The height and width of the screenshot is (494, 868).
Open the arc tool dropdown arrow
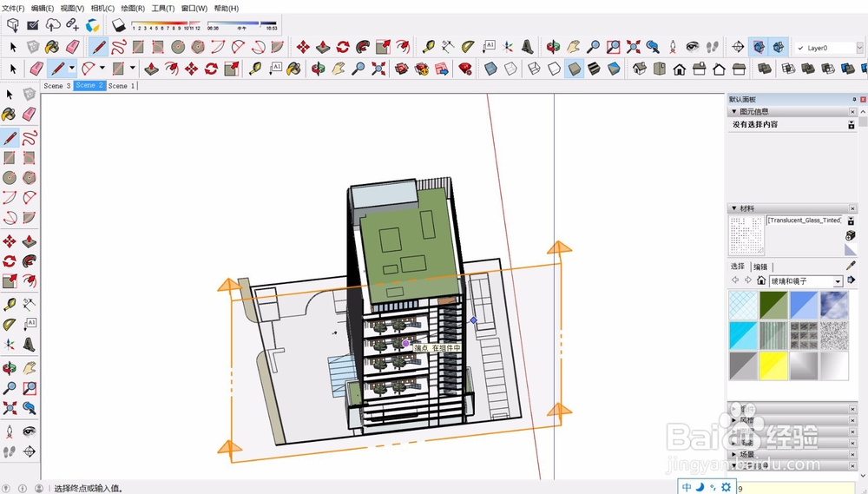[x=102, y=68]
